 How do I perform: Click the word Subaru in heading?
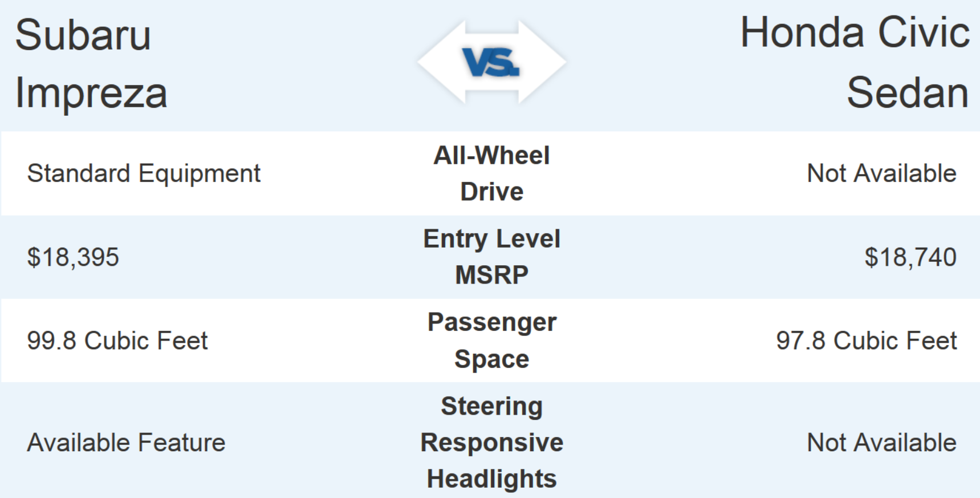coord(83,35)
